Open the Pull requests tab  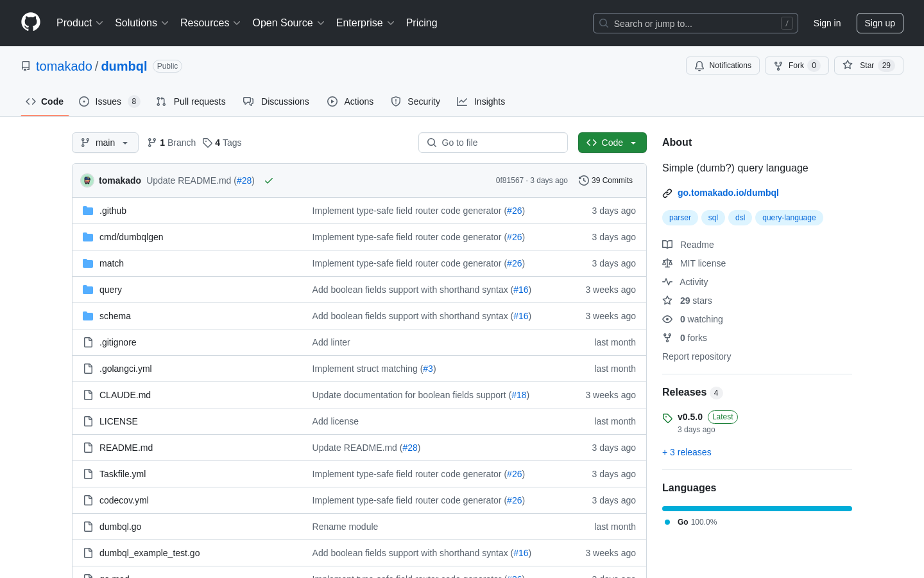tap(191, 101)
